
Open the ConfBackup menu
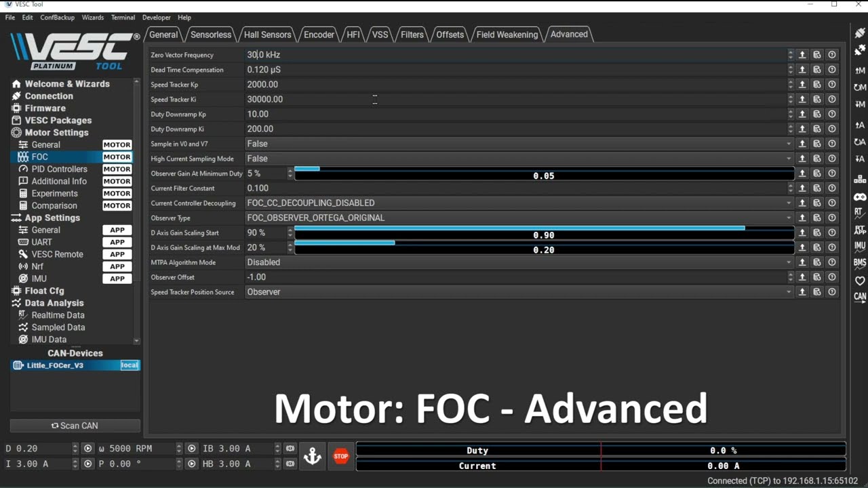(58, 18)
